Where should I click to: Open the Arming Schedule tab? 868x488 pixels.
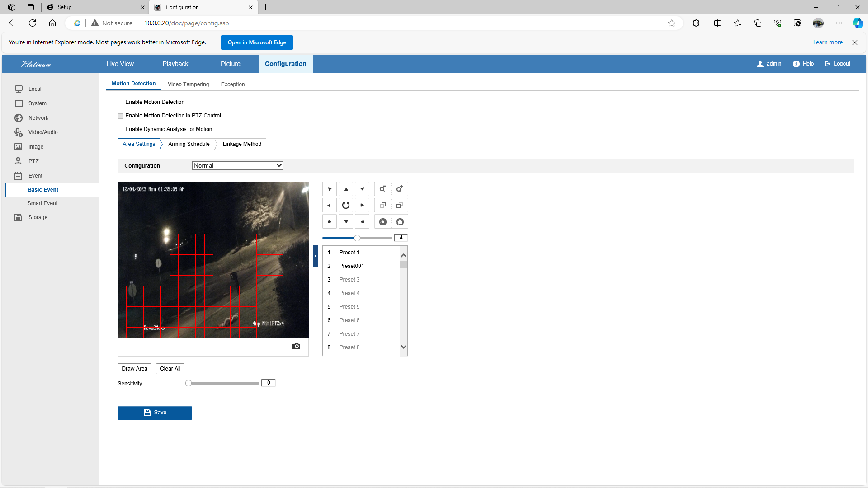(189, 144)
